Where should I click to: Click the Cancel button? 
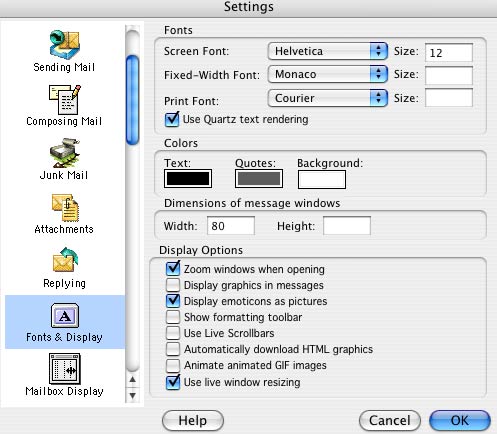coord(390,421)
